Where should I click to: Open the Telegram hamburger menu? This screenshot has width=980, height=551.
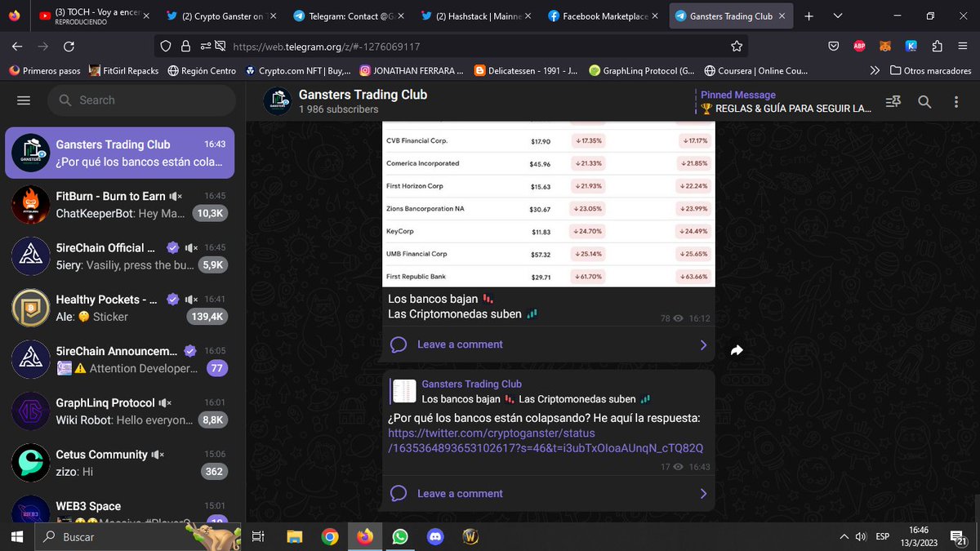[23, 100]
